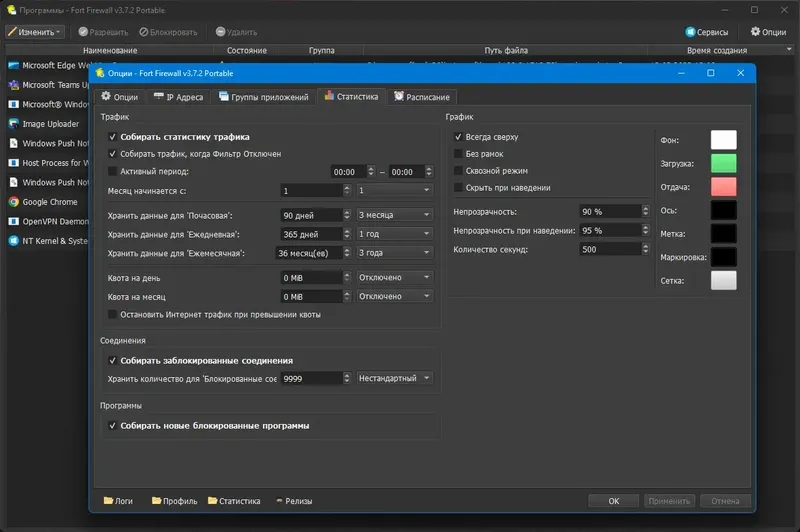Click the Применить button

click(669, 501)
